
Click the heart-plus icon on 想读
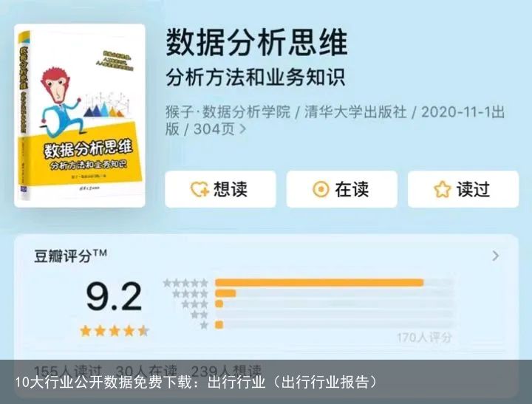(199, 189)
